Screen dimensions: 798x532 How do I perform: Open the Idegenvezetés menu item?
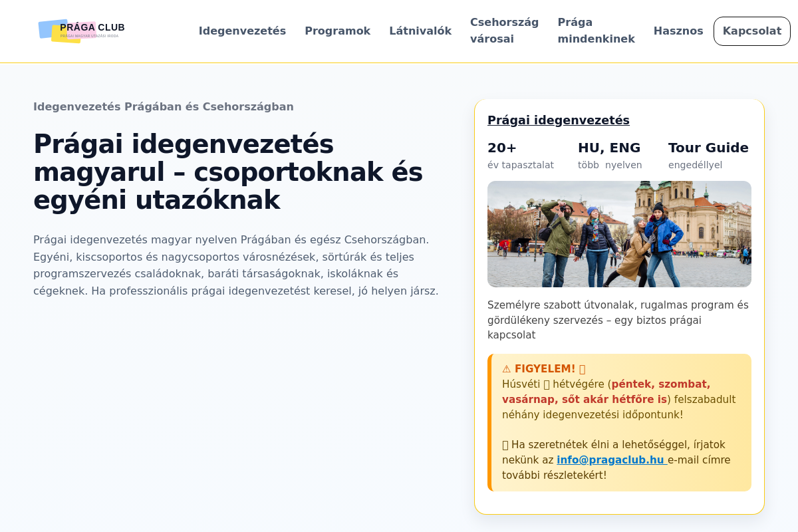pyautogui.click(x=242, y=31)
